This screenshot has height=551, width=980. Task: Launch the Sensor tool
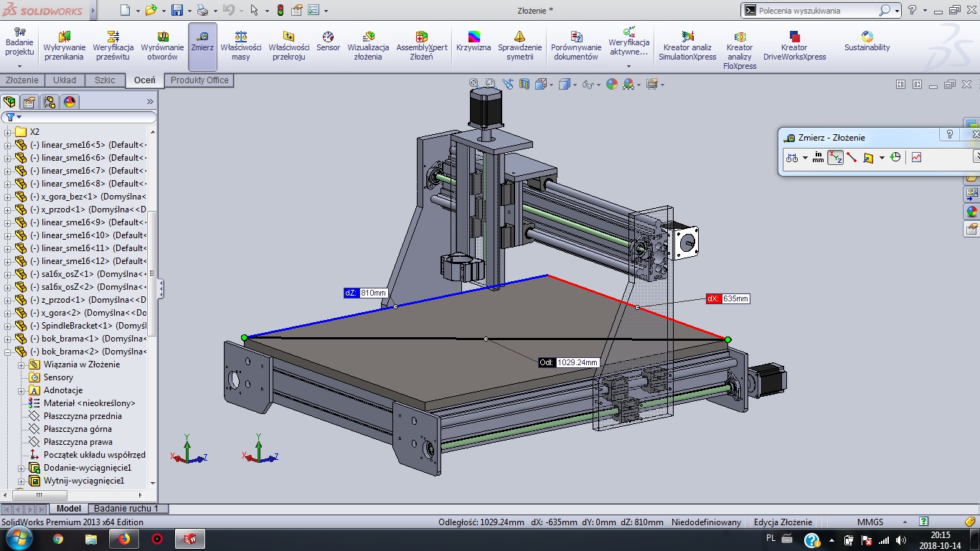coord(328,42)
